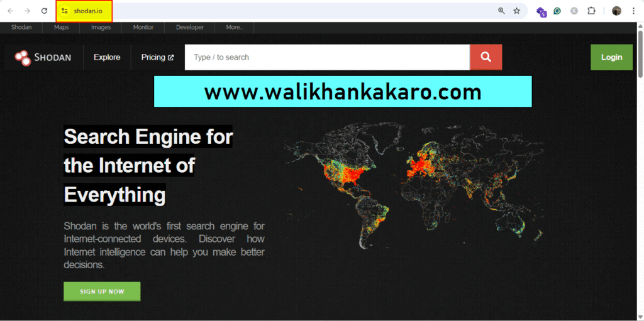Open the zoom magnifier icon in address bar
Viewport: 644px width, 321px height.
(501, 11)
